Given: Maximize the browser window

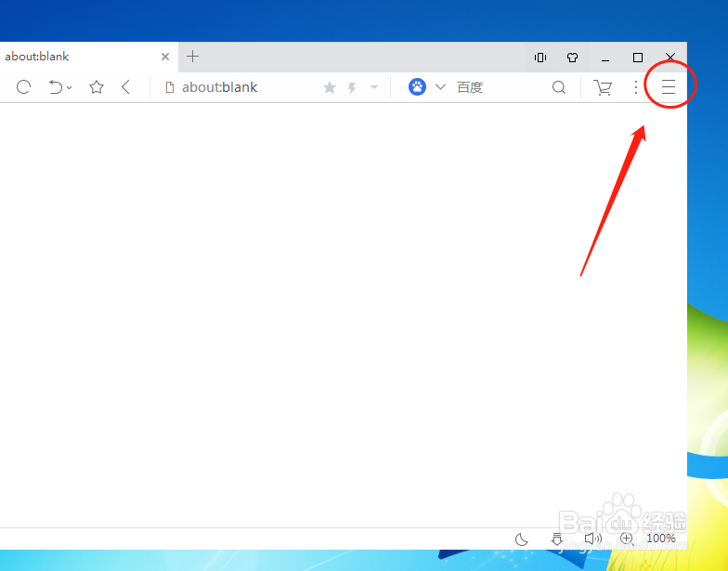Looking at the screenshot, I should click(x=638, y=58).
